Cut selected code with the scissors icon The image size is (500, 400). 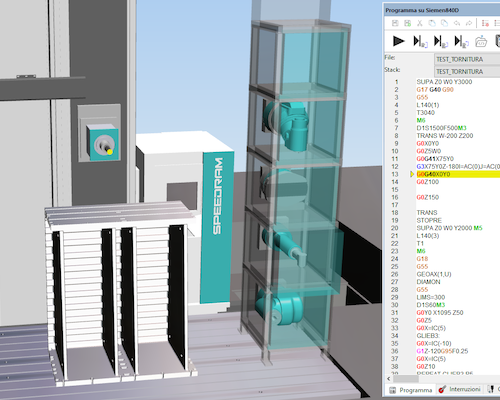tap(420, 23)
